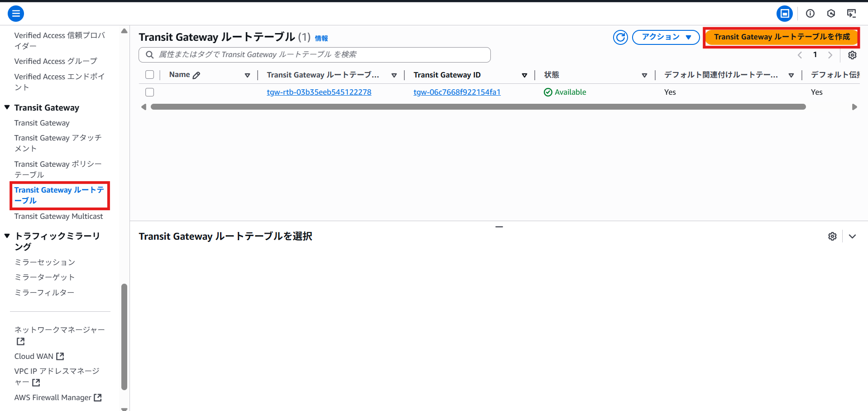The width and height of the screenshot is (868, 411).
Task: Open details panel settings gear
Action: [832, 236]
